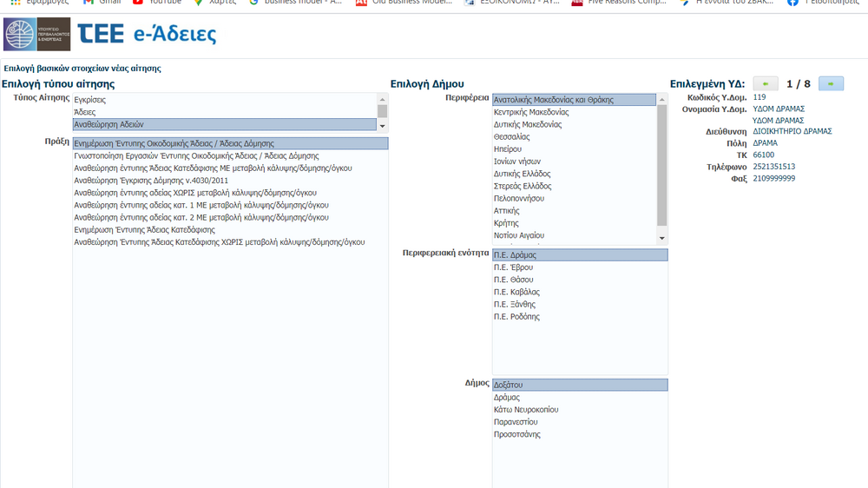Click the Ministry of Environment logo

click(x=36, y=35)
